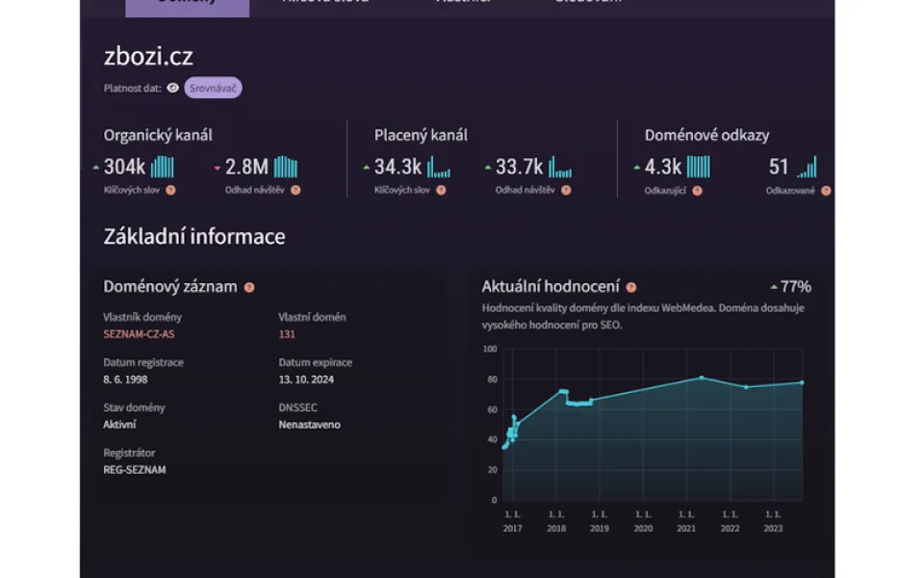The height and width of the screenshot is (578, 924).
Task: Click the chart data point near 2022
Action: [x=746, y=387]
